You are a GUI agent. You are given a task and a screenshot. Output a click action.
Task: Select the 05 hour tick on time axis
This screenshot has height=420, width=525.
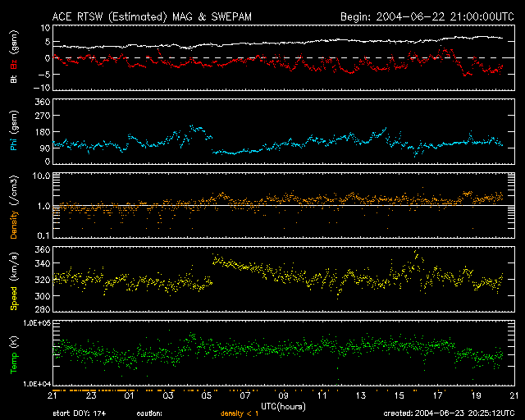[x=205, y=396]
